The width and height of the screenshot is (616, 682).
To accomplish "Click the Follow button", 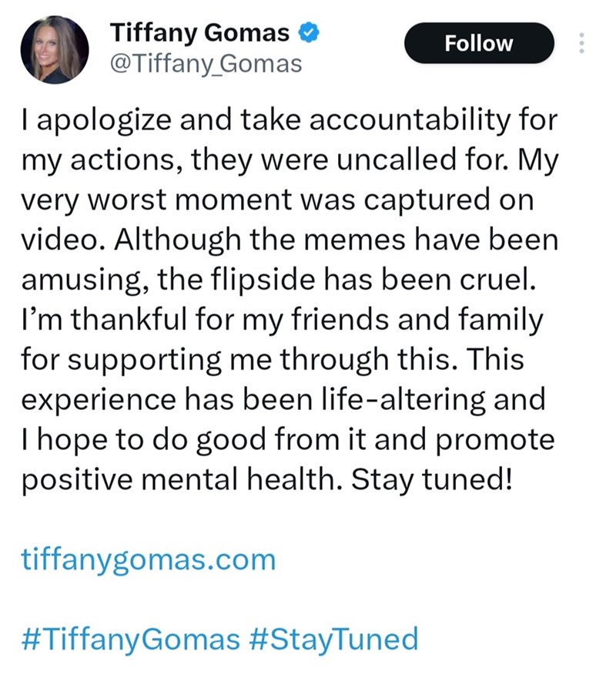I will click(479, 43).
